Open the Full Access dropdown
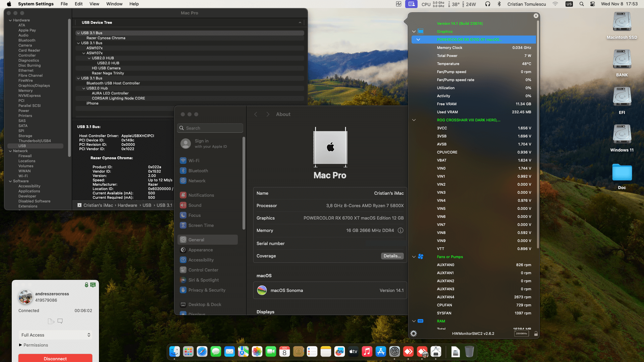Viewport: 644px width, 362px height. (55, 335)
